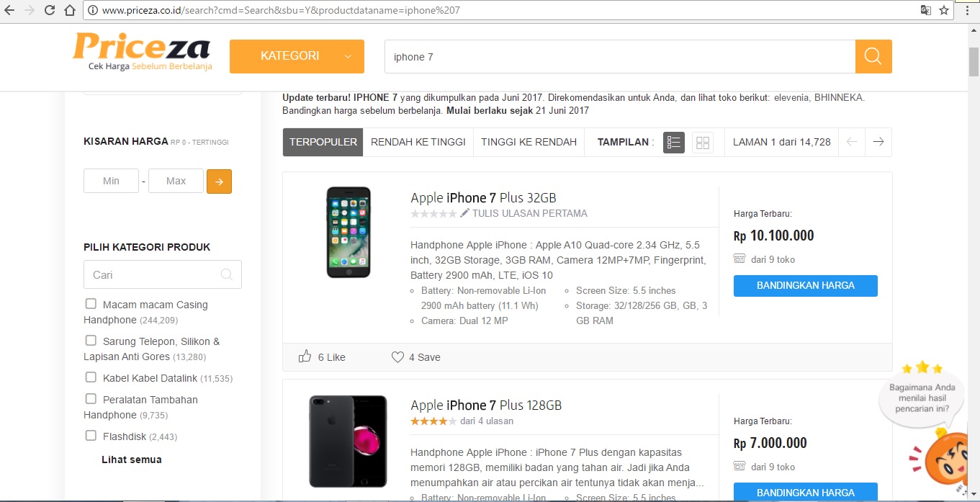
Task: Check Kabel Kabel Datalink category
Action: pos(91,377)
